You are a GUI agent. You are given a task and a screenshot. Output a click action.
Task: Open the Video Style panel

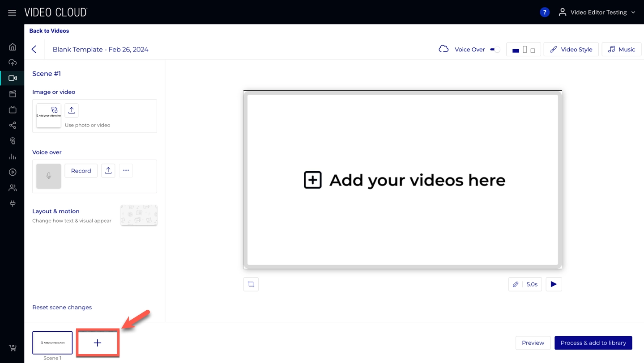571,50
